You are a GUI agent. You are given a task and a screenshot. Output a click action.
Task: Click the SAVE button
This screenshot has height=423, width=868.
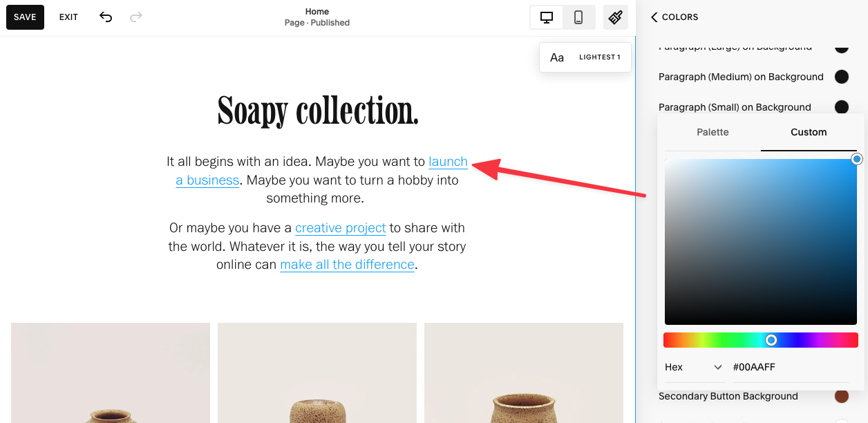pos(25,17)
